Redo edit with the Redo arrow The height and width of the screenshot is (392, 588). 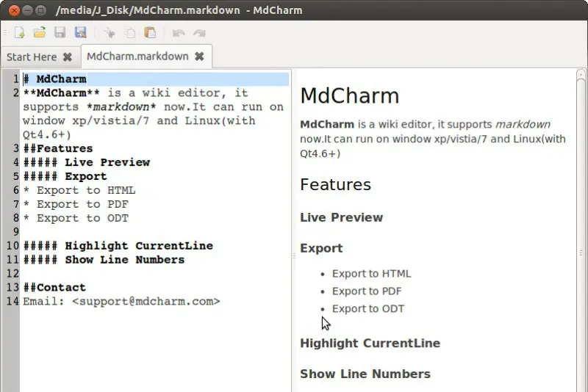(x=199, y=33)
